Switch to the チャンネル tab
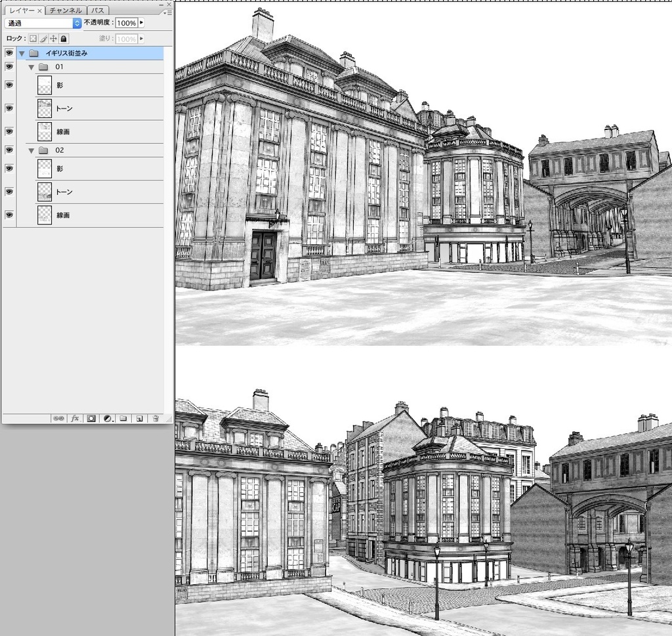This screenshot has width=672, height=636. (x=65, y=11)
